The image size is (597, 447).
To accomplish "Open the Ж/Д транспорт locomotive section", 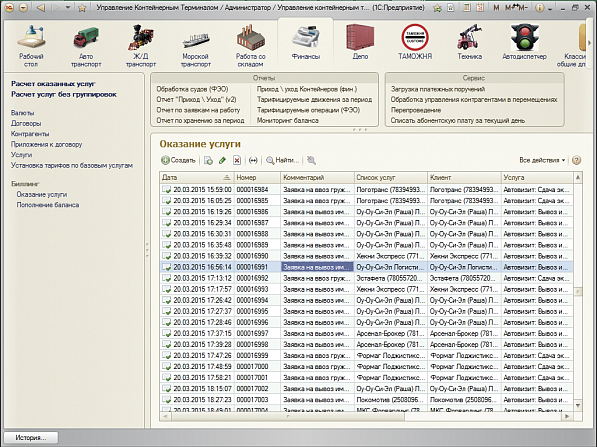I will [141, 46].
